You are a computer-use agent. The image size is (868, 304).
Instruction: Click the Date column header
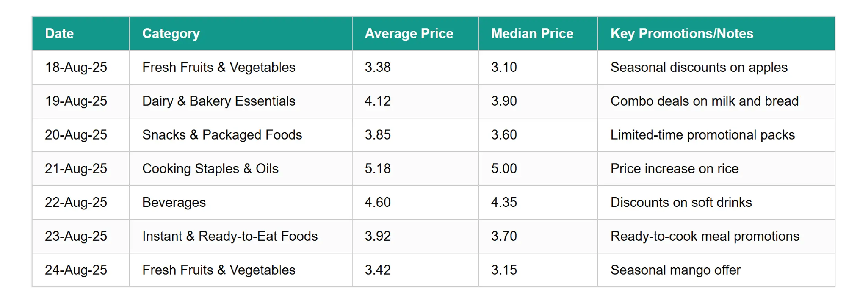tap(59, 34)
